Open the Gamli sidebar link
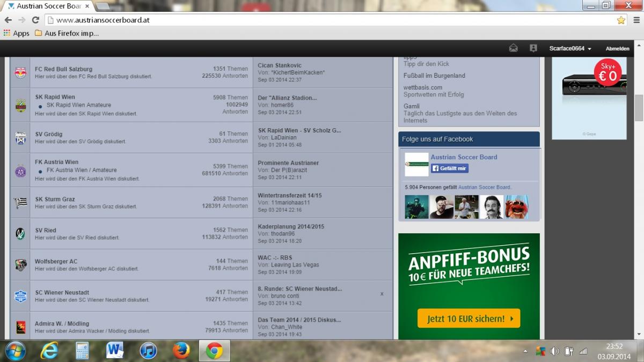This screenshot has height=362, width=644. tap(412, 106)
